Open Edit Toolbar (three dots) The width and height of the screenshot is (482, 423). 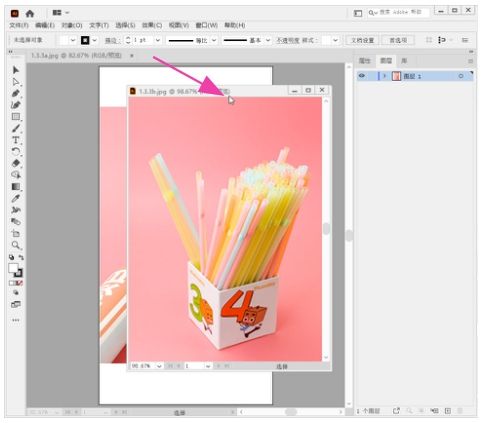pos(16,320)
